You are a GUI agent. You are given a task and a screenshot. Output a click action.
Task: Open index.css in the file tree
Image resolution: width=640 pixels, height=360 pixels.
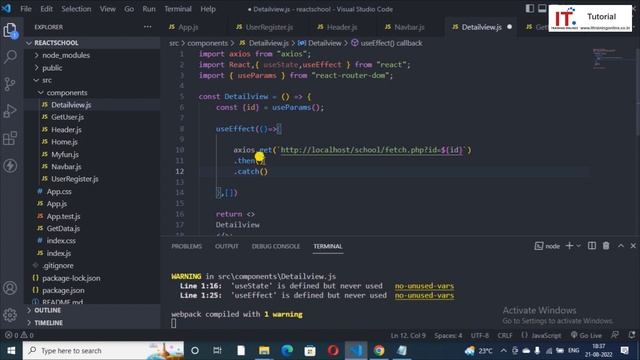click(61, 241)
